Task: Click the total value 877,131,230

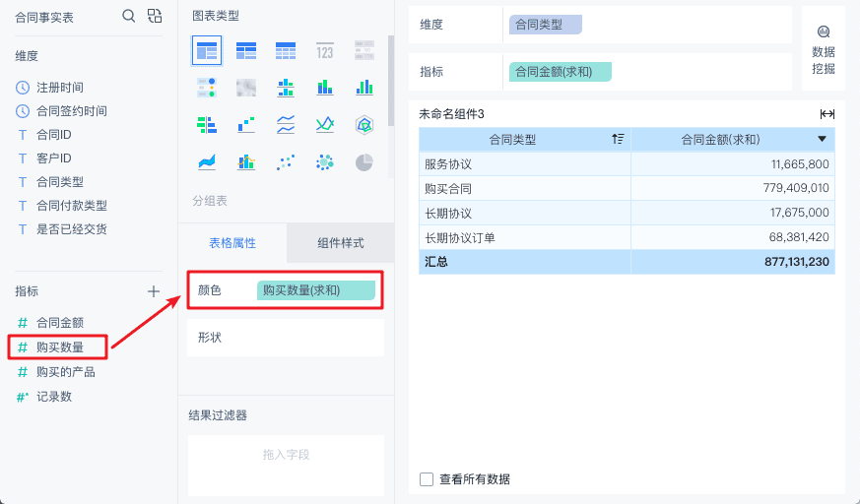Action: pyautogui.click(x=796, y=262)
